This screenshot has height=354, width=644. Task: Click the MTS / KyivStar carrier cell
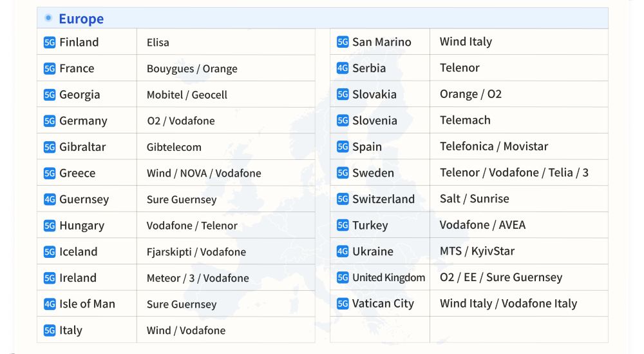click(477, 251)
